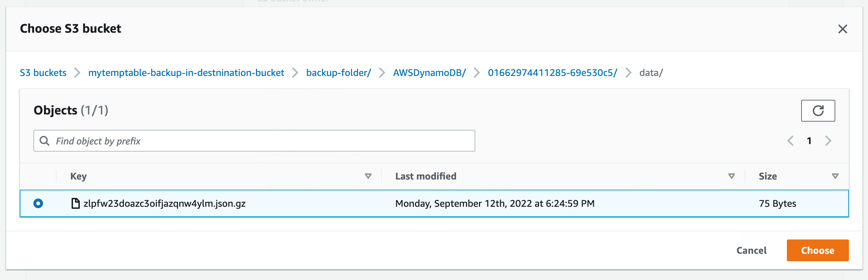Click the search magnifier icon
The height and width of the screenshot is (280, 868).
45,141
